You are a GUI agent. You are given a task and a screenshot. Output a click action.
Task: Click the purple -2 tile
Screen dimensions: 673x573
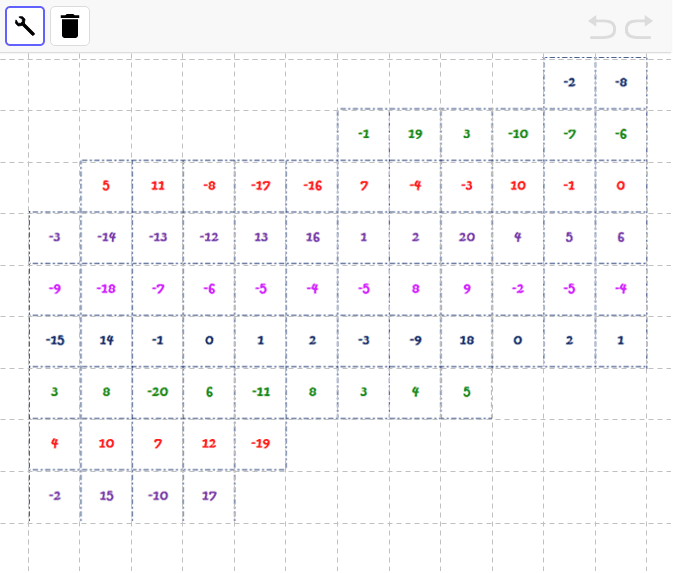(x=55, y=496)
